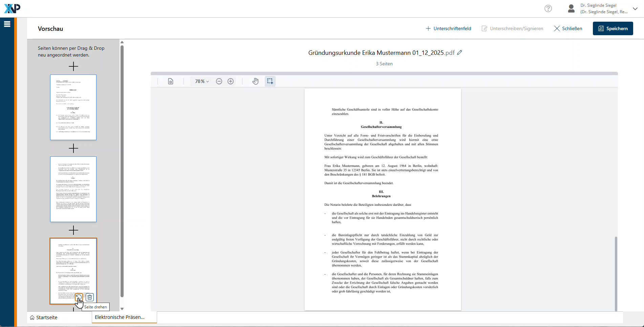Edit file name with pencil icon
Screen dimensions: 644x327
point(459,53)
